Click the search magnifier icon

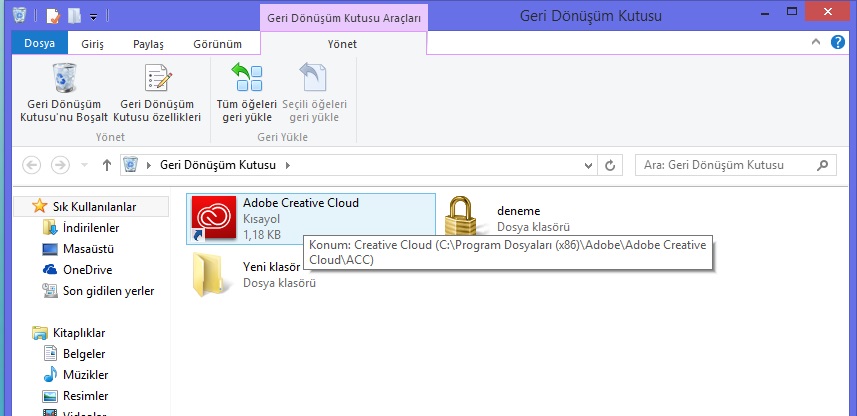[822, 165]
